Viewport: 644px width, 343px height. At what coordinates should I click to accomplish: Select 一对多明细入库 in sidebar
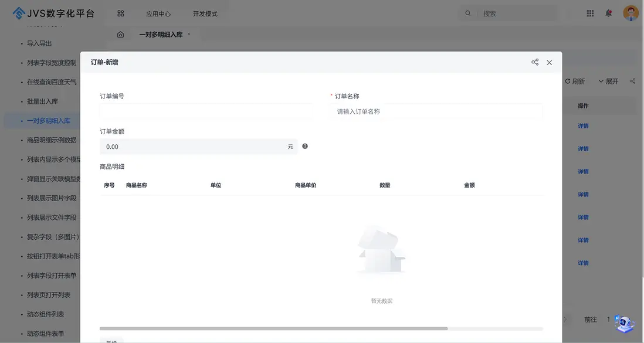coord(49,120)
